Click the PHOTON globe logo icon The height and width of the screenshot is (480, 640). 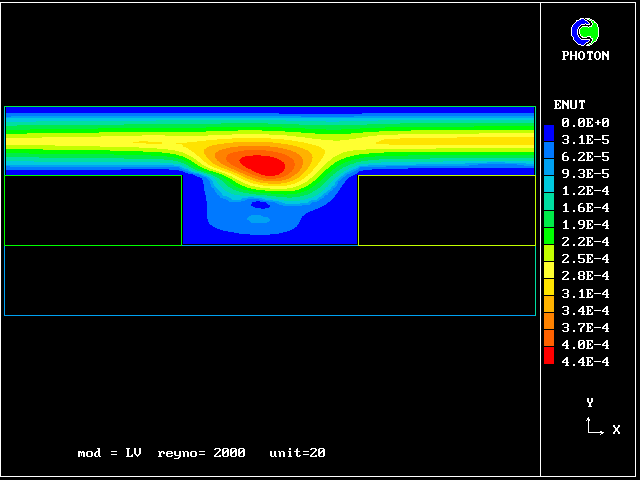coord(584,32)
